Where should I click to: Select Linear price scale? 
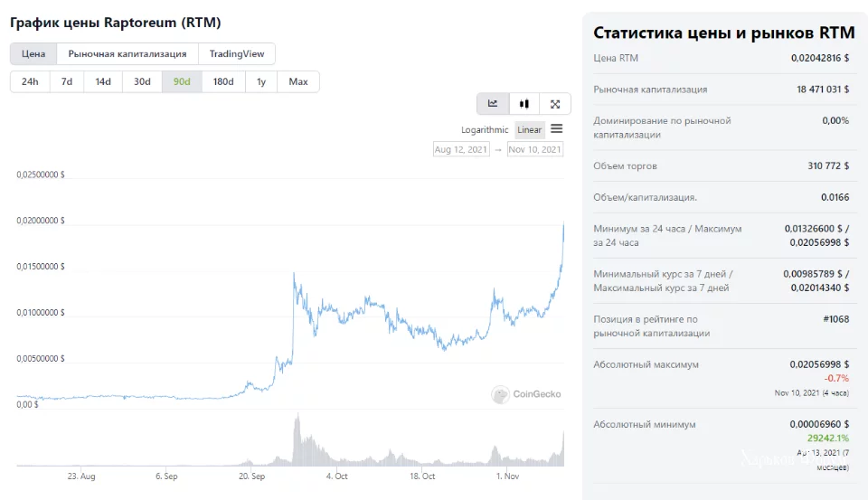530,130
